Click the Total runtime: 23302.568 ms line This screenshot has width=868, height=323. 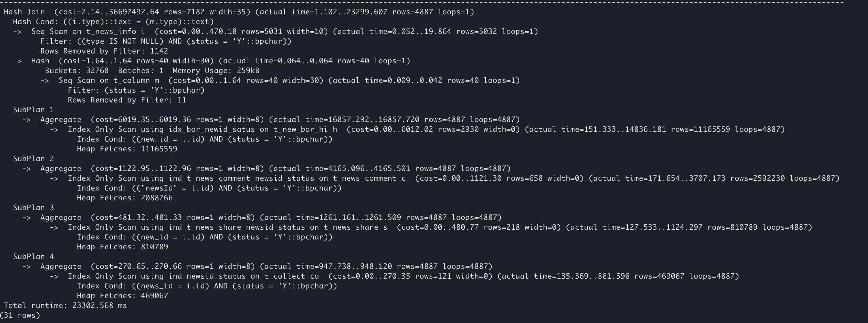tap(65, 305)
